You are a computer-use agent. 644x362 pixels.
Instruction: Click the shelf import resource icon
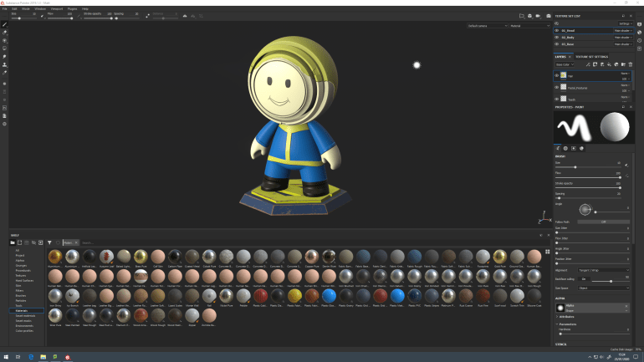tap(41, 242)
